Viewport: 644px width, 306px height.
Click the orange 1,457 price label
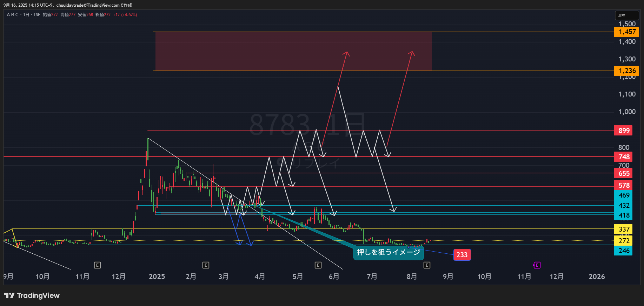click(x=626, y=32)
